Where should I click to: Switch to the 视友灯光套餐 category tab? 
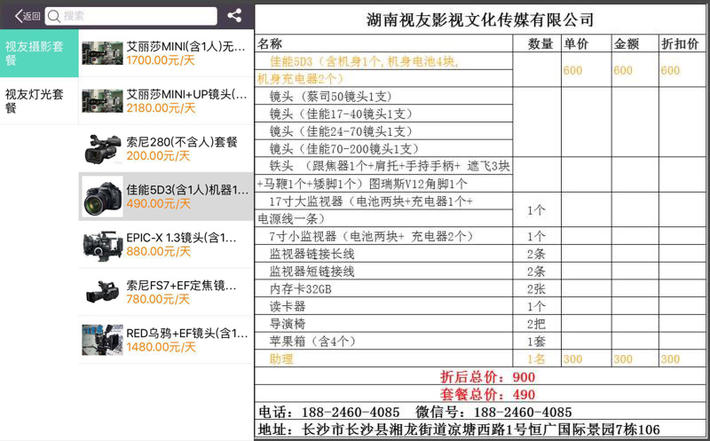38,101
